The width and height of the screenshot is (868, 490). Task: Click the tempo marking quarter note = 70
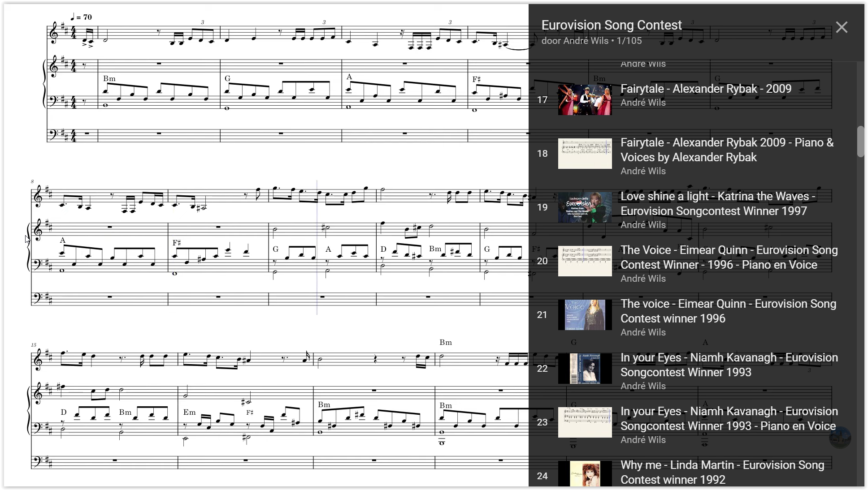pos(81,17)
